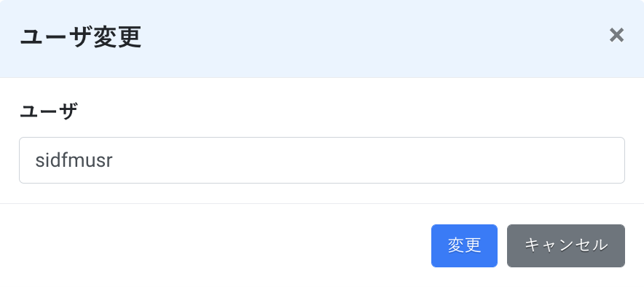Abort using the キャンセル button

[566, 245]
